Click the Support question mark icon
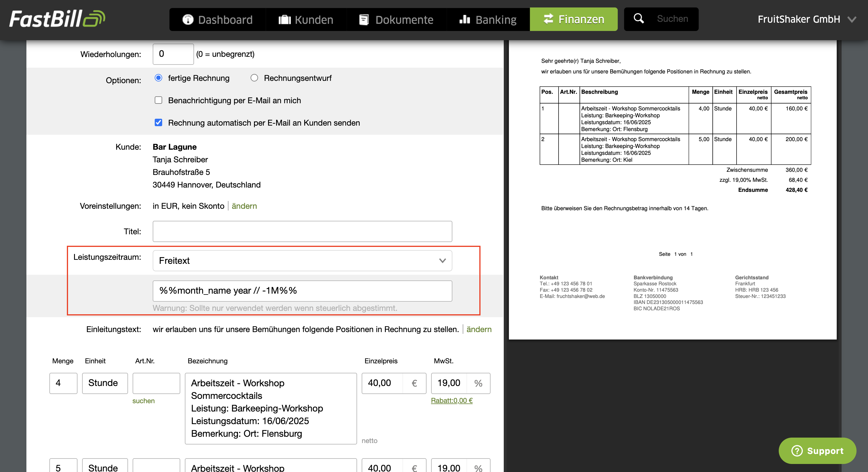This screenshot has width=868, height=472. [797, 450]
